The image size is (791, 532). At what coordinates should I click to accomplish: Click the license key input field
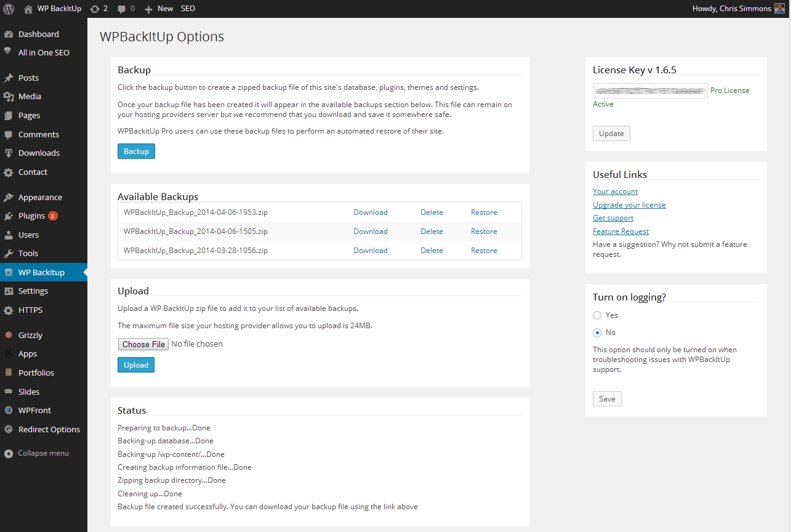click(650, 91)
